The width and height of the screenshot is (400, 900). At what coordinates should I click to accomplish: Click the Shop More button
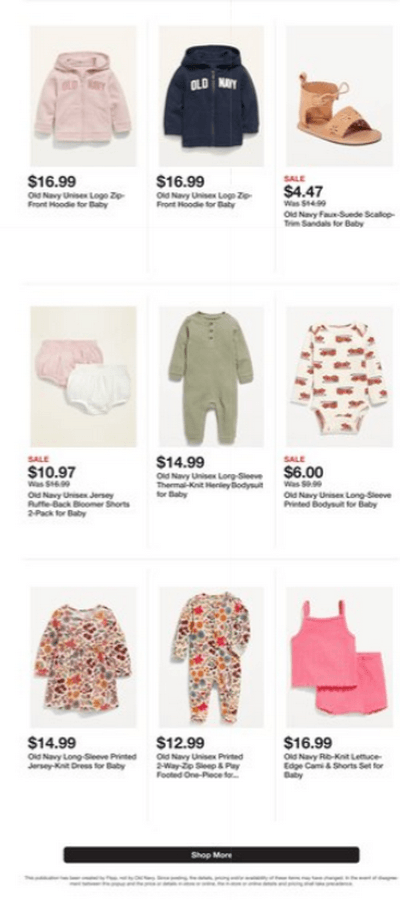click(211, 855)
